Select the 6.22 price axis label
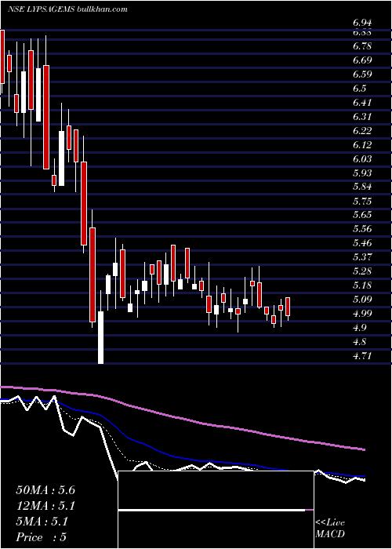The height and width of the screenshot is (549, 392). [362, 131]
